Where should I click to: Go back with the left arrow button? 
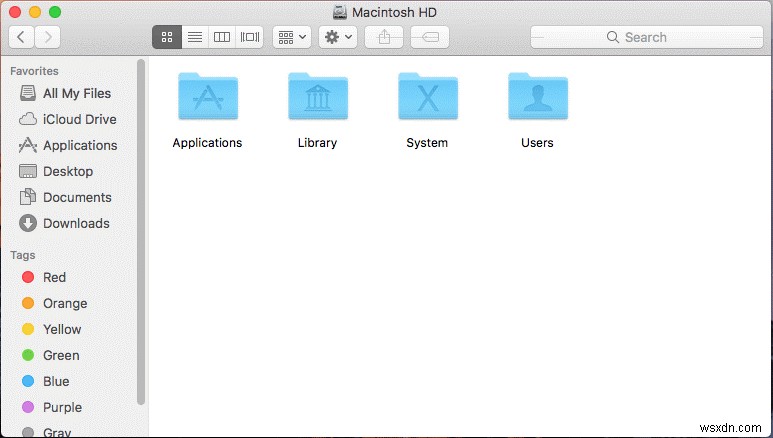tap(21, 37)
